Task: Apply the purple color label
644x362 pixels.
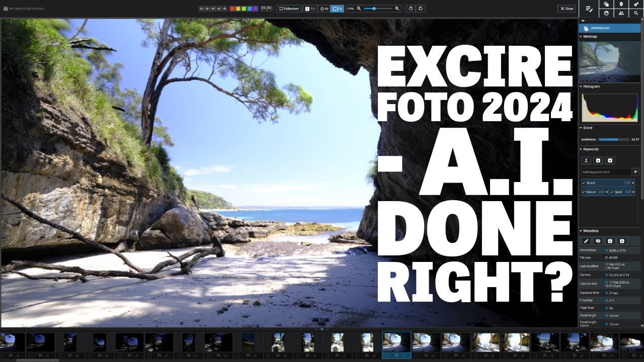Action: click(256, 9)
